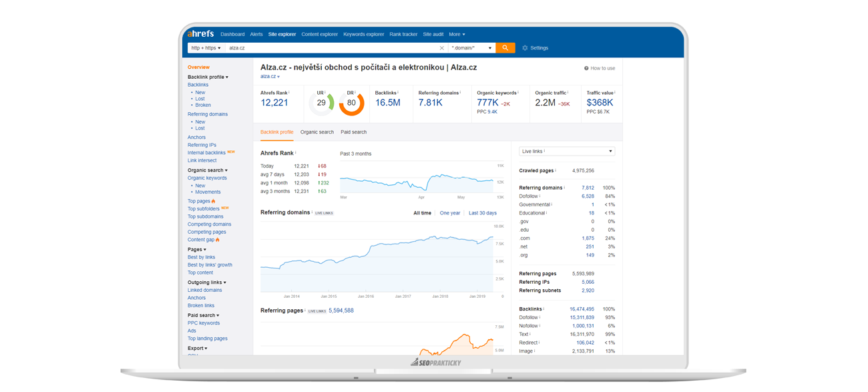Open Overview in the sidebar
Image resolution: width=868 pixels, height=392 pixels.
click(x=198, y=67)
